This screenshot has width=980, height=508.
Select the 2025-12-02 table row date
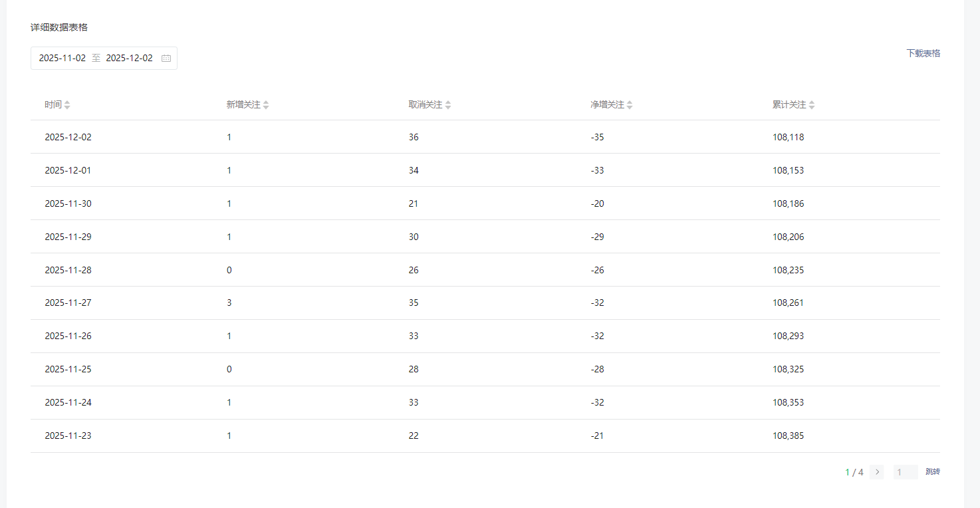tap(68, 138)
